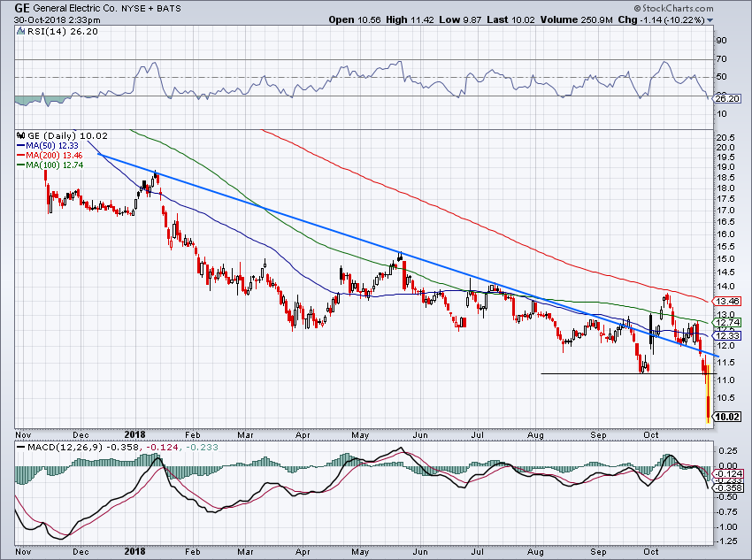Click the 12.33 blue price tag on axis
752x560 pixels.
coord(727,335)
